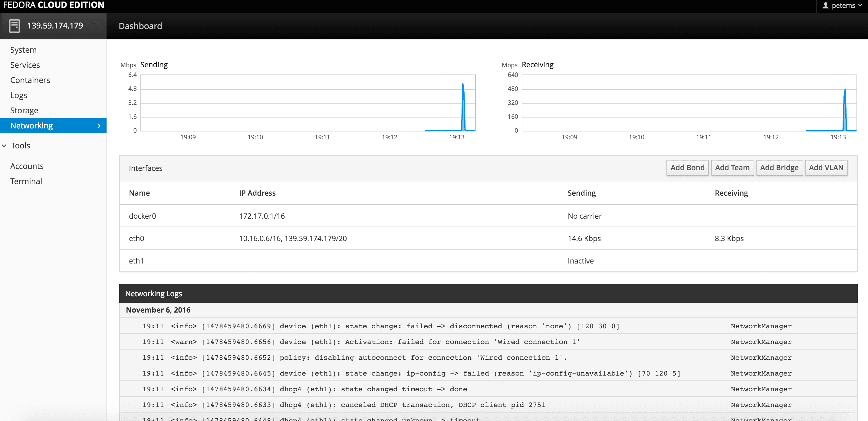Open Storage from the sidebar
The image size is (868, 421).
pos(24,110)
